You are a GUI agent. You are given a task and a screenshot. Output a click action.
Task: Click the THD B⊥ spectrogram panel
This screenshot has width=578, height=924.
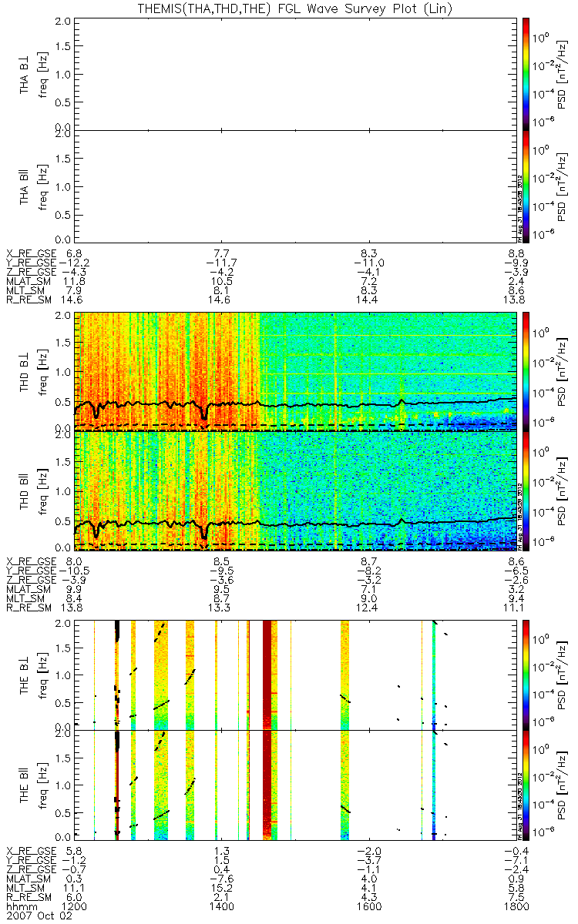[294, 370]
